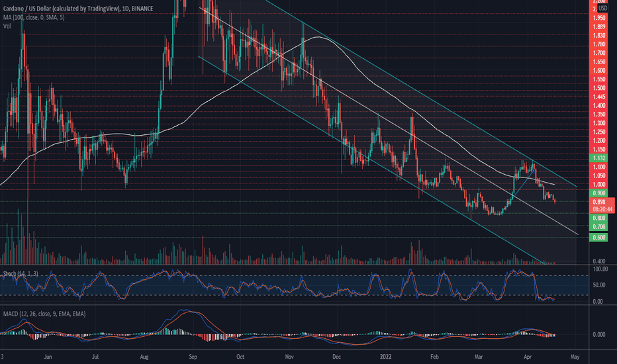Click the Feb label on the time axis
The image size is (617, 364).
(x=434, y=357)
